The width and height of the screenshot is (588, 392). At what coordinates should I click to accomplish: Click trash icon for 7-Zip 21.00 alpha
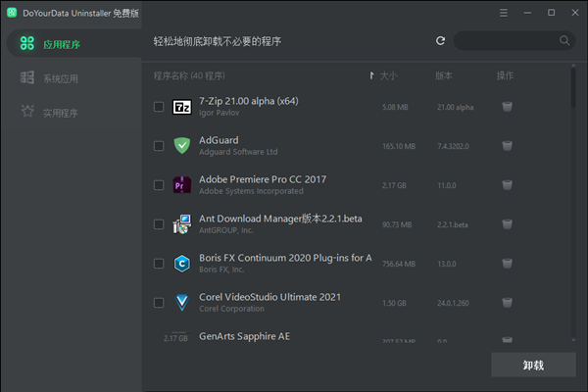pyautogui.click(x=507, y=107)
